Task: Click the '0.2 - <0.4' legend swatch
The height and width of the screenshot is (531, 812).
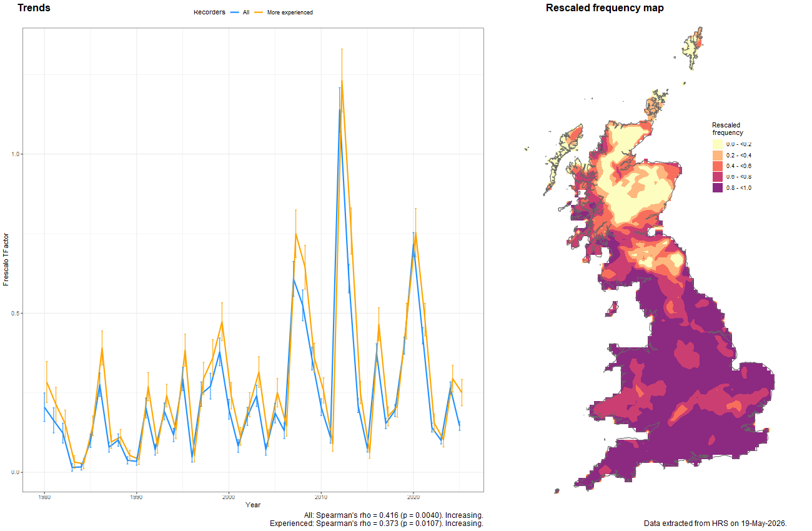Action: [x=718, y=155]
